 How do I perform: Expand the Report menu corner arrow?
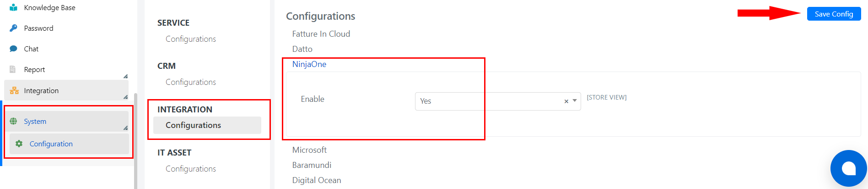125,76
